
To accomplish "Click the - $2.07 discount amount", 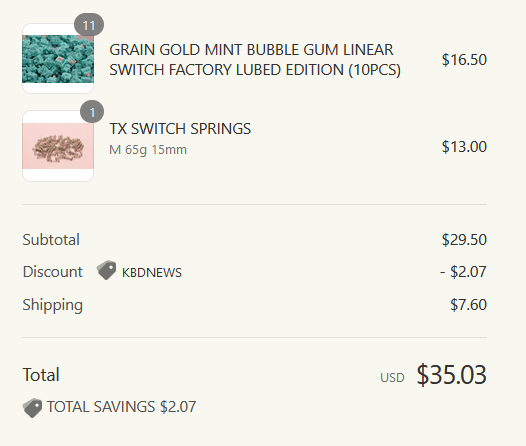I will tap(463, 272).
